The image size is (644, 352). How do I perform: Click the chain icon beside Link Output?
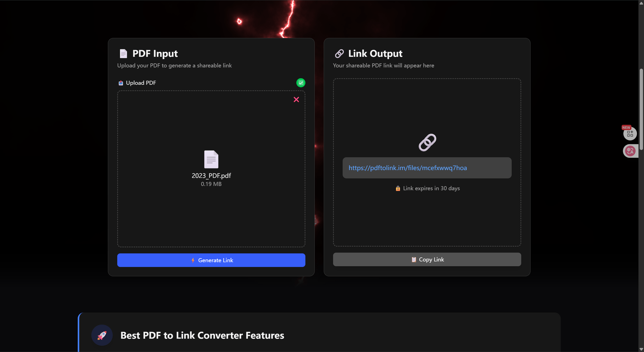coord(339,54)
